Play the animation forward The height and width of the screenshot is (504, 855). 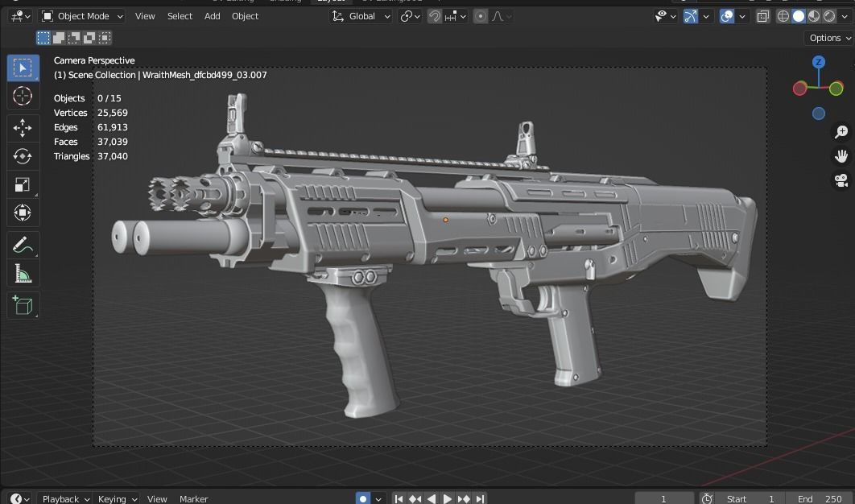pos(447,498)
